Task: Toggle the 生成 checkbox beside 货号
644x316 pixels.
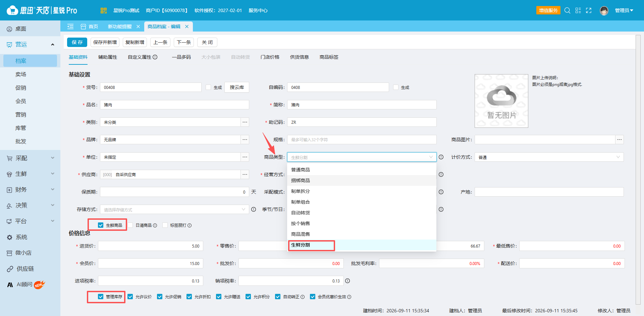Action: 208,87
